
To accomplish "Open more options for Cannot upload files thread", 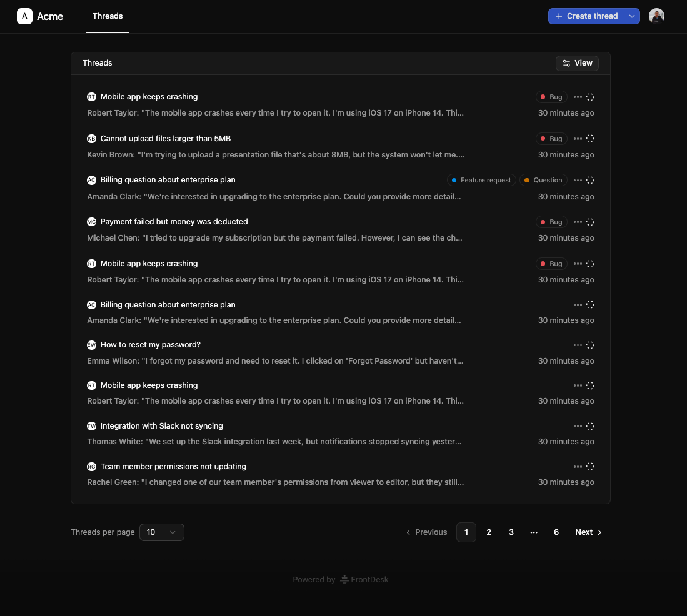I will pyautogui.click(x=578, y=139).
